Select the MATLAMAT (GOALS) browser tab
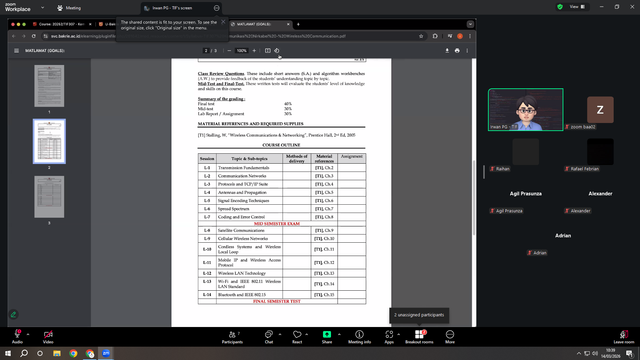The height and width of the screenshot is (360, 640). [260, 24]
